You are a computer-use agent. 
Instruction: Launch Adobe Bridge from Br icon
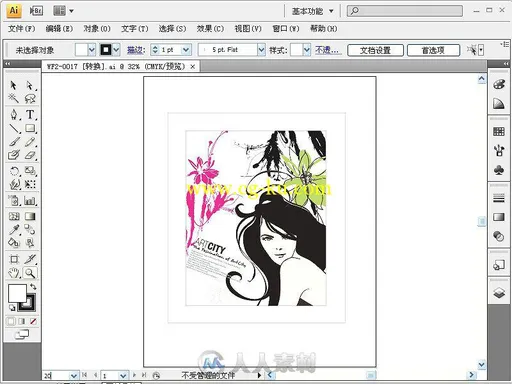tap(36, 11)
